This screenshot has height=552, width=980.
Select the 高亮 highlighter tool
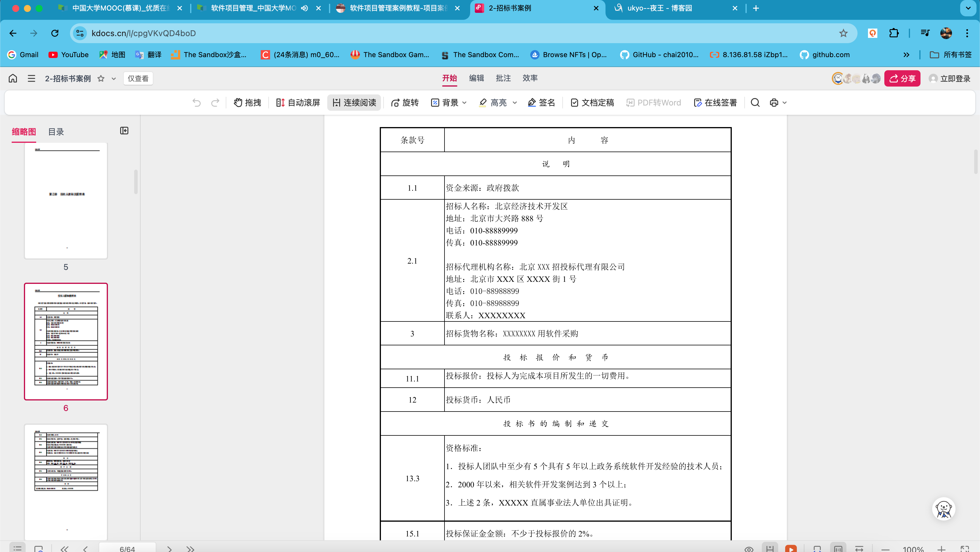[x=493, y=103]
